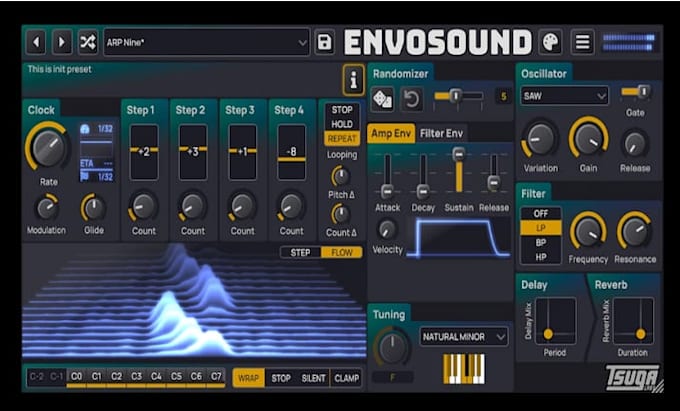This screenshot has height=411, width=680.
Task: Click the Reverb Mix/Duration XY pad
Action: (x=633, y=320)
